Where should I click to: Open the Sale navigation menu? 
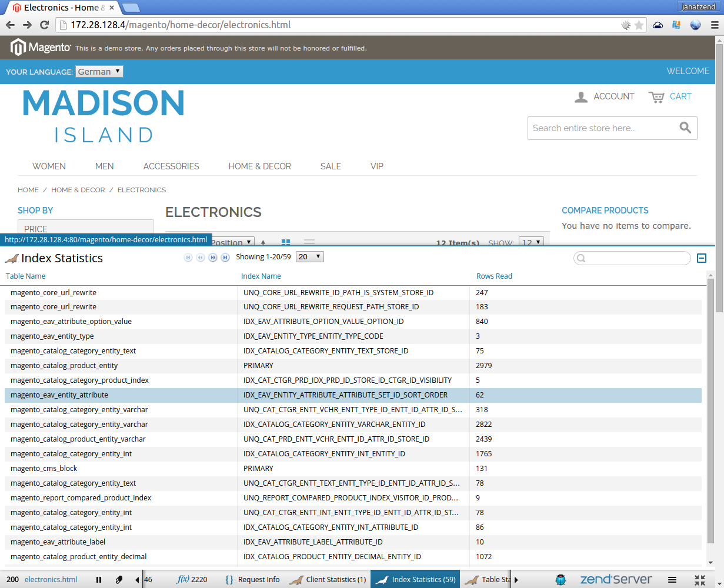[331, 166]
